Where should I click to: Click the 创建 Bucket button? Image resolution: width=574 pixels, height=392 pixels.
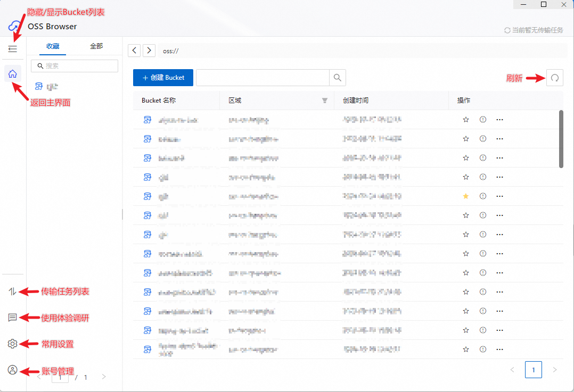(x=163, y=78)
